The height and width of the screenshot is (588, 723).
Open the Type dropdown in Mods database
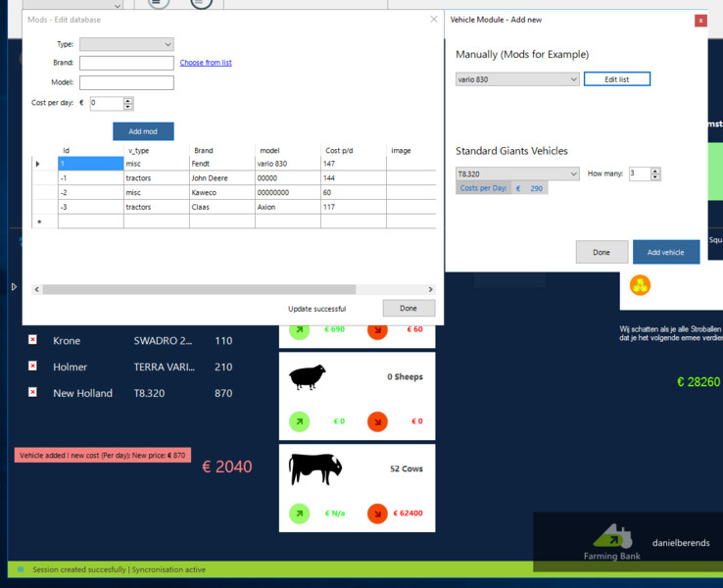tap(126, 44)
